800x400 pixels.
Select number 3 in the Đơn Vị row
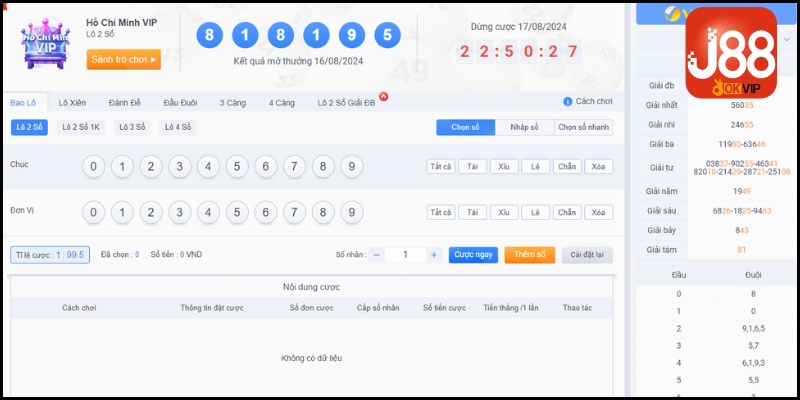tap(179, 212)
